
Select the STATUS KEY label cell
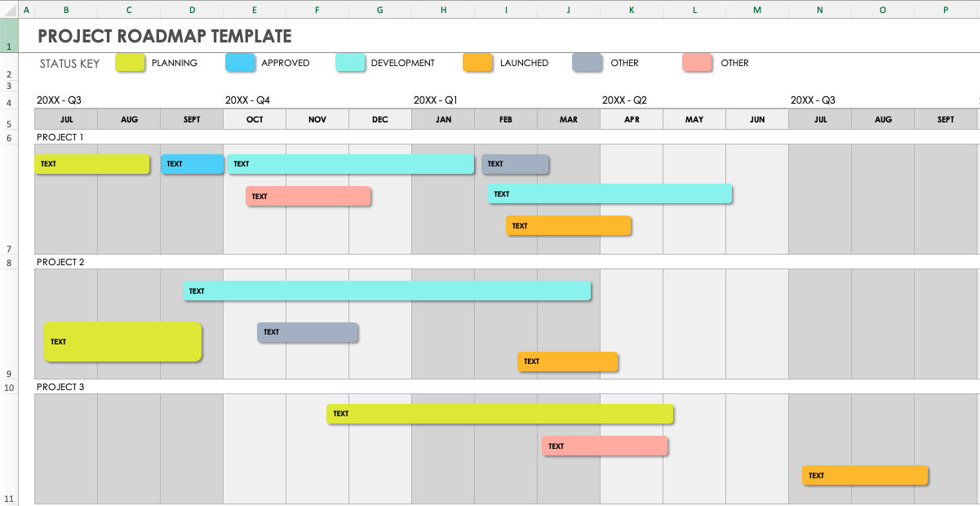(68, 63)
